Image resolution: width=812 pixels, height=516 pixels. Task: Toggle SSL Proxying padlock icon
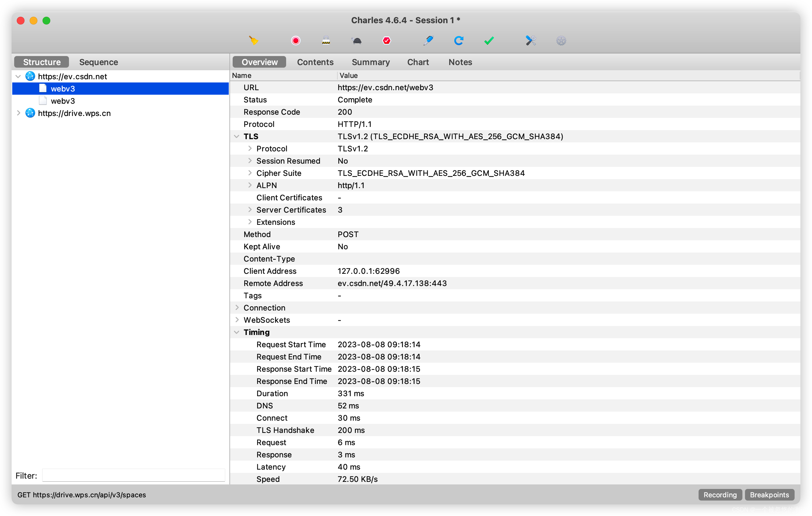click(326, 41)
